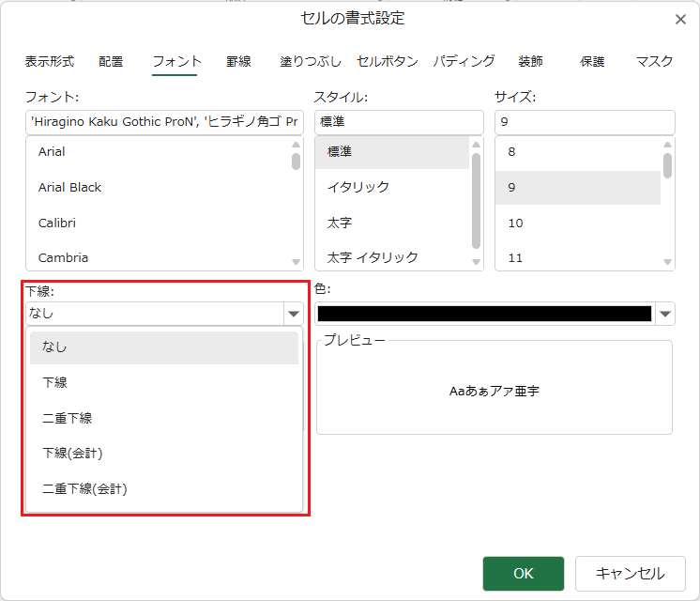This screenshot has width=700, height=601.
Task: Choose Arial from the font list
Action: (x=158, y=152)
